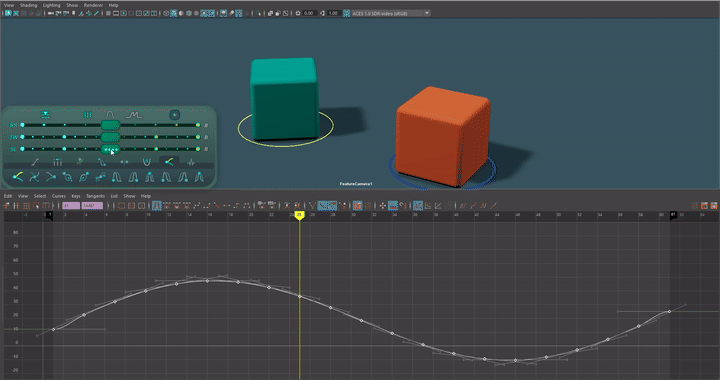The height and width of the screenshot is (380, 720).
Task: Select the three-sliders tab icon in panel
Action: coord(57,162)
